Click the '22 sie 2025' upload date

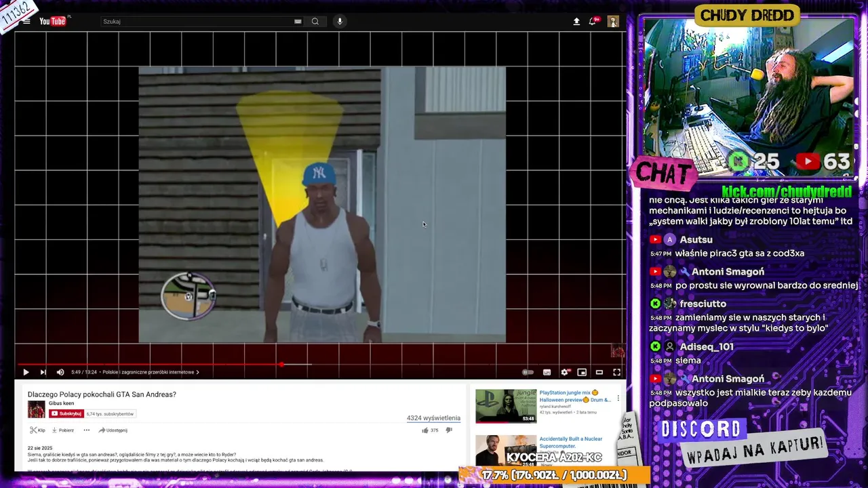tap(40, 448)
